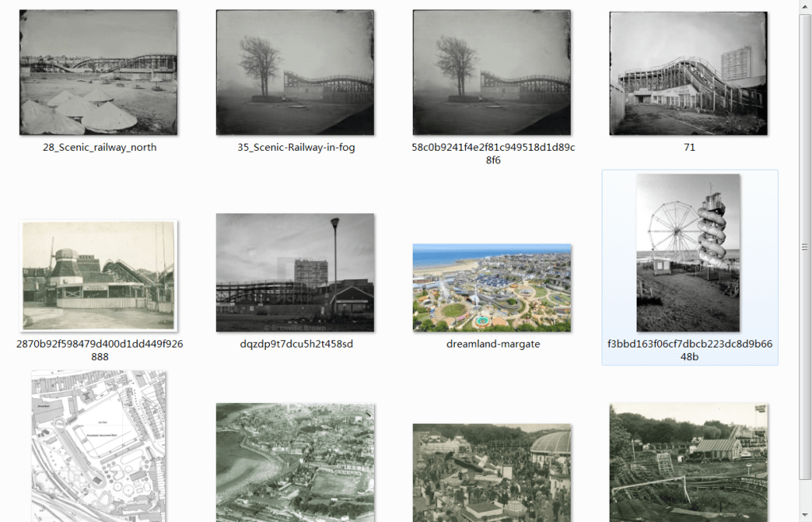The height and width of the screenshot is (522, 812).
Task: Click the filename label "71"
Action: (x=689, y=148)
